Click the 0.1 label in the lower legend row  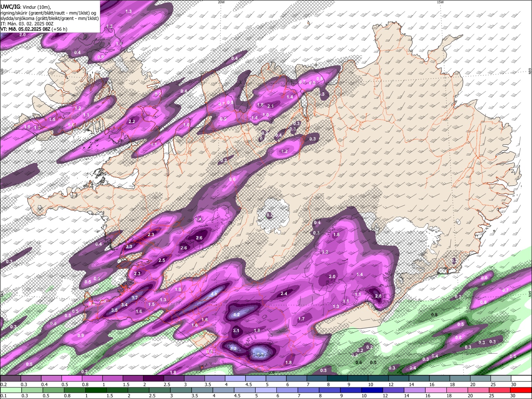[x=3, y=396]
